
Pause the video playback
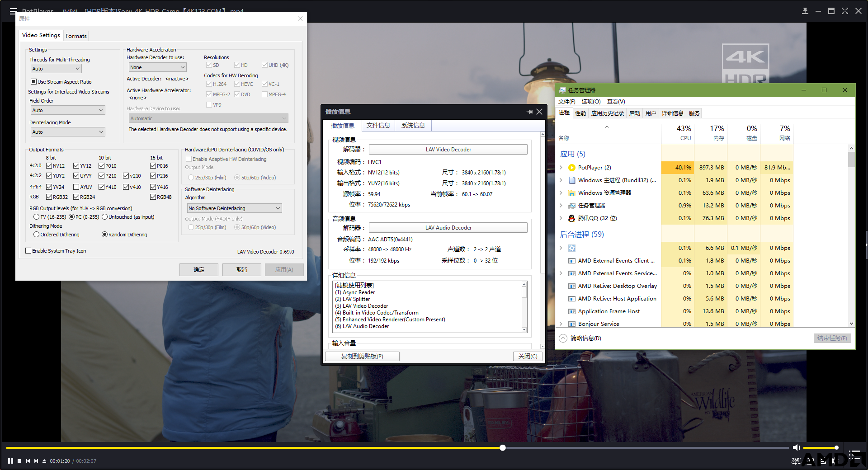[10, 461]
